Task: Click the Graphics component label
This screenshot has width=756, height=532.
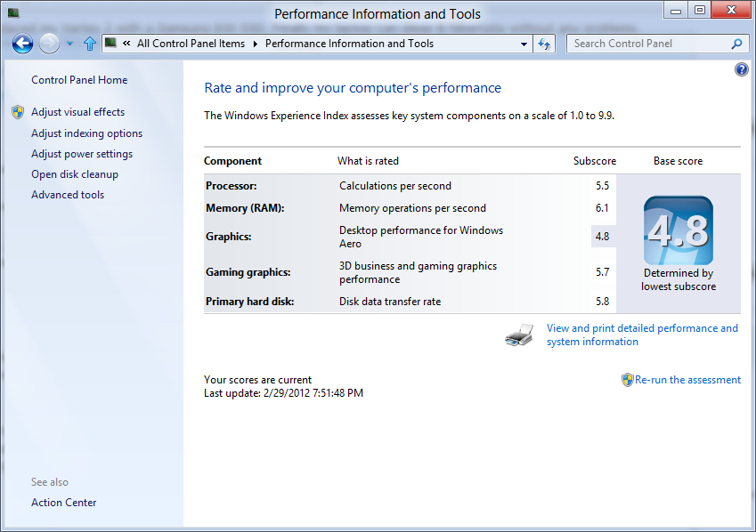Action: point(229,237)
